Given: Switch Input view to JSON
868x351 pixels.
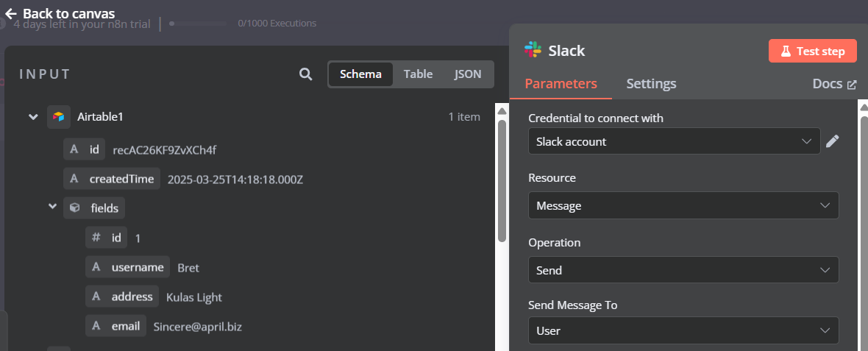Looking at the screenshot, I should (468, 74).
